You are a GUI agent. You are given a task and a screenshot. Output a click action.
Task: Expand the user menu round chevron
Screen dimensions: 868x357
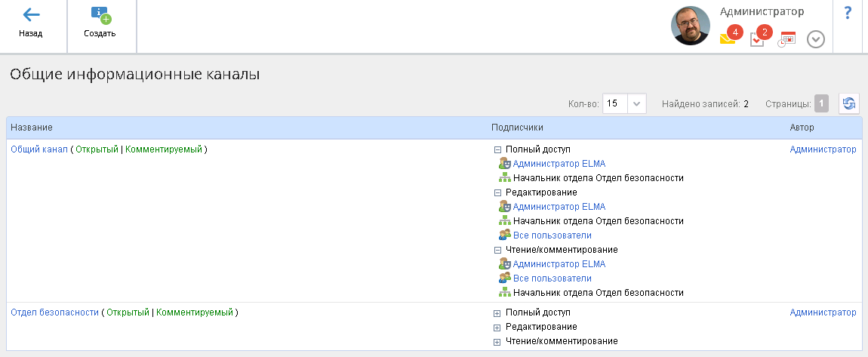tap(815, 39)
